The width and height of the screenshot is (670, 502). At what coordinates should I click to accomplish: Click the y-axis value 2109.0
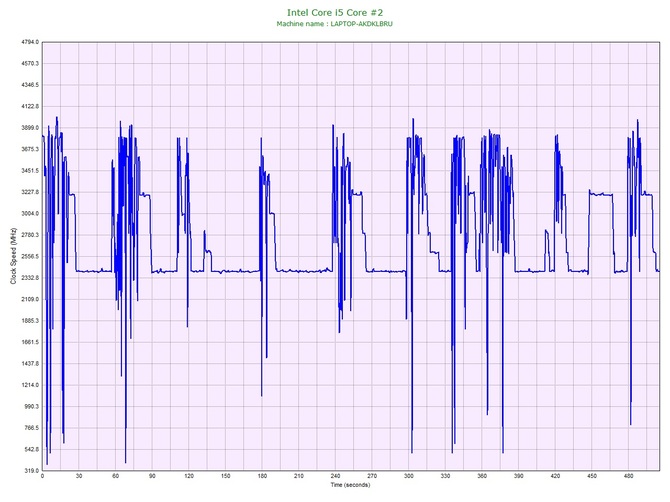(x=30, y=299)
